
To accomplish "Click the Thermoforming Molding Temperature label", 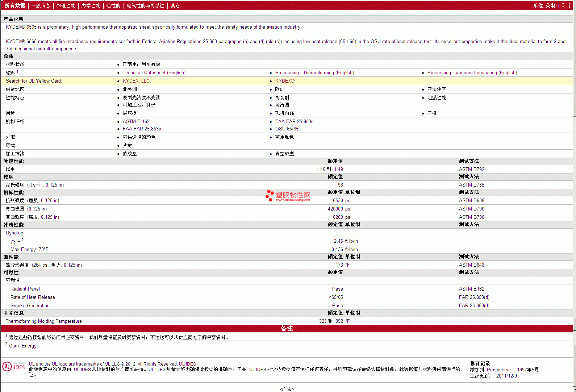I will (44, 321).
